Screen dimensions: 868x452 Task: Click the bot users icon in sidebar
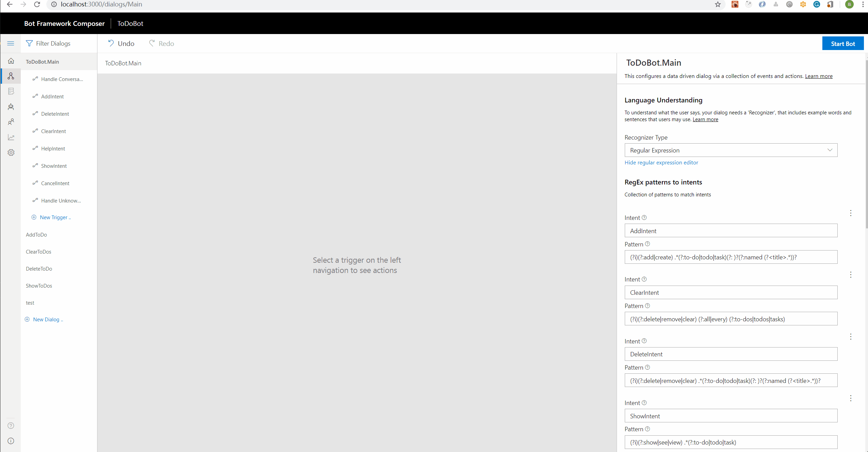tap(11, 122)
